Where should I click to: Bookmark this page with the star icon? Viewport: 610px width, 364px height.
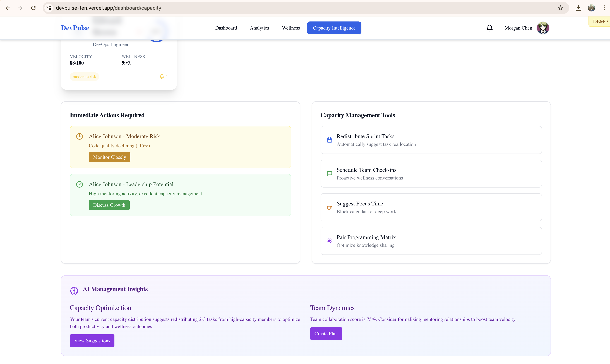click(560, 8)
